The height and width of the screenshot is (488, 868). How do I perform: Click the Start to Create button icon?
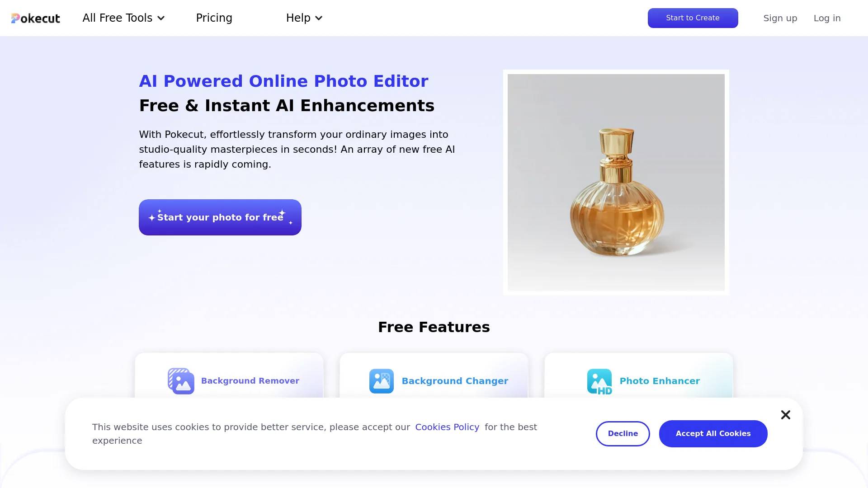[x=693, y=18]
